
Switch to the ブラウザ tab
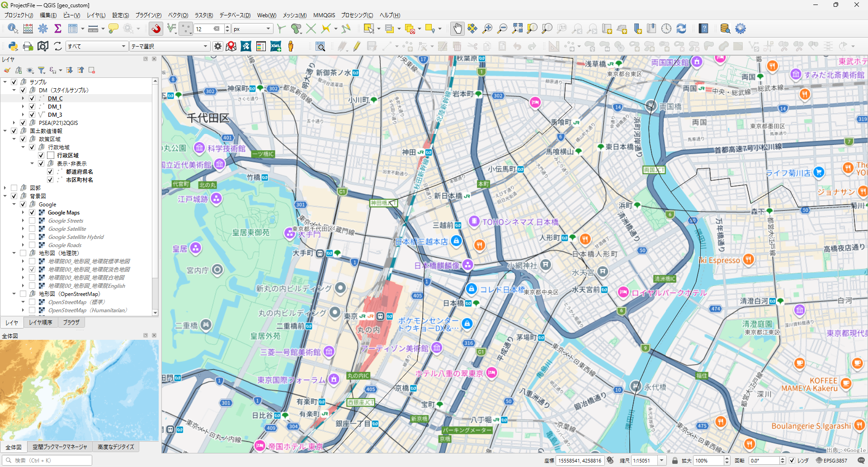71,322
